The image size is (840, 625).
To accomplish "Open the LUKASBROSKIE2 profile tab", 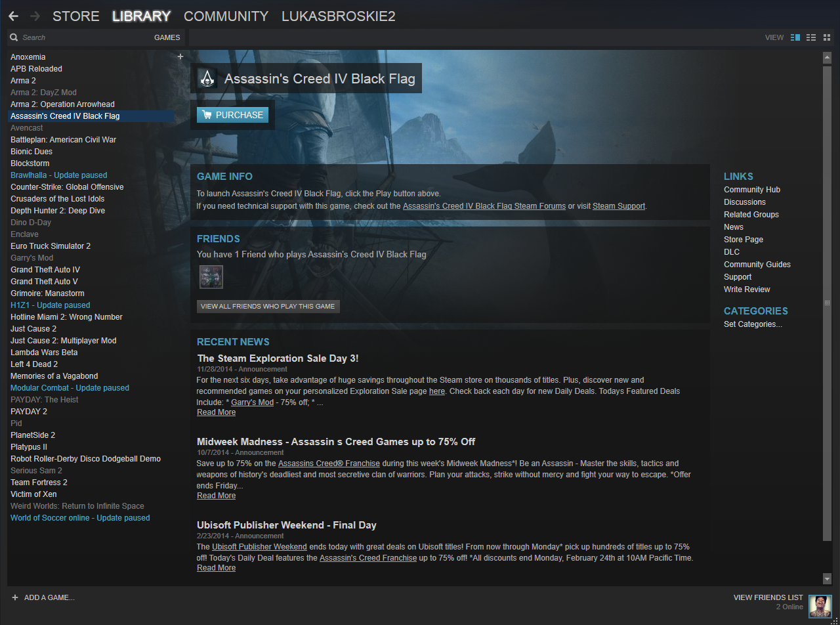I will pyautogui.click(x=339, y=16).
